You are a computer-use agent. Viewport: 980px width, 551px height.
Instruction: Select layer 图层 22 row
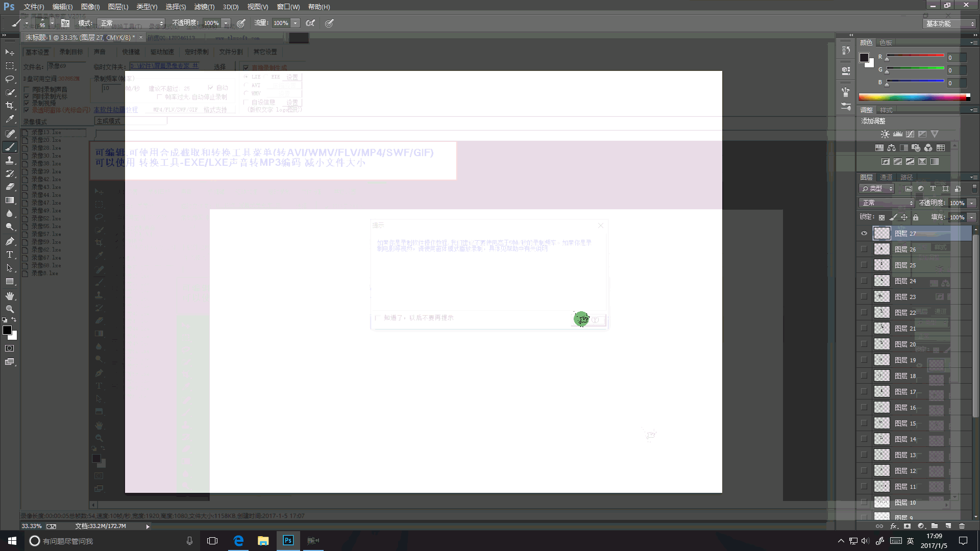coord(914,313)
